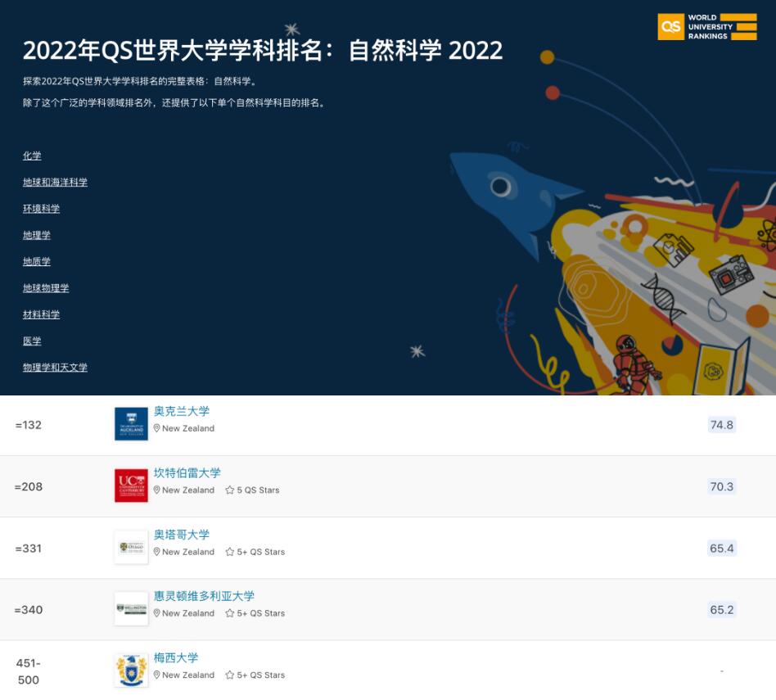The width and height of the screenshot is (776, 700).
Task: Click the 451-500 rank value
Action: click(x=28, y=671)
